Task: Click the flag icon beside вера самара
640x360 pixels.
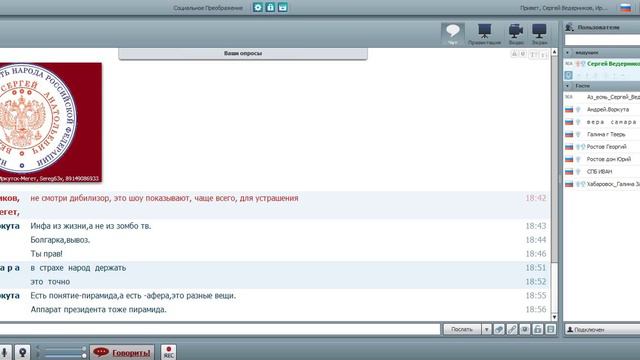Action: coord(569,122)
